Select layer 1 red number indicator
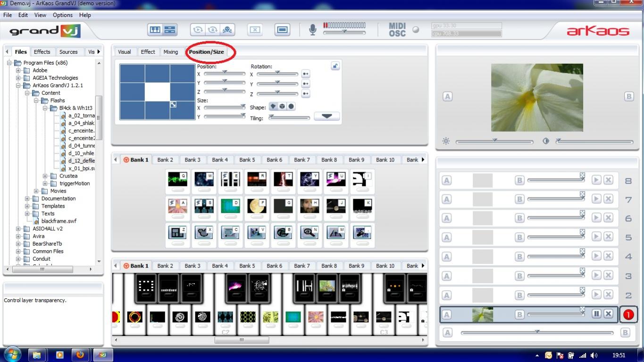644x362 pixels. pos(628,314)
